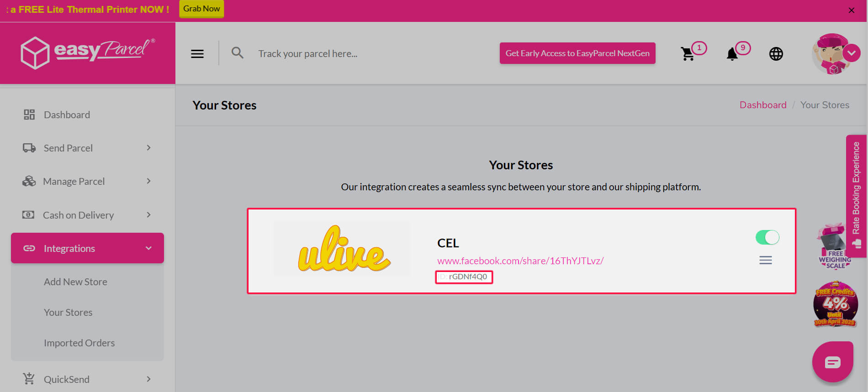
Task: Expand the Send Parcel chevron
Action: [148, 148]
